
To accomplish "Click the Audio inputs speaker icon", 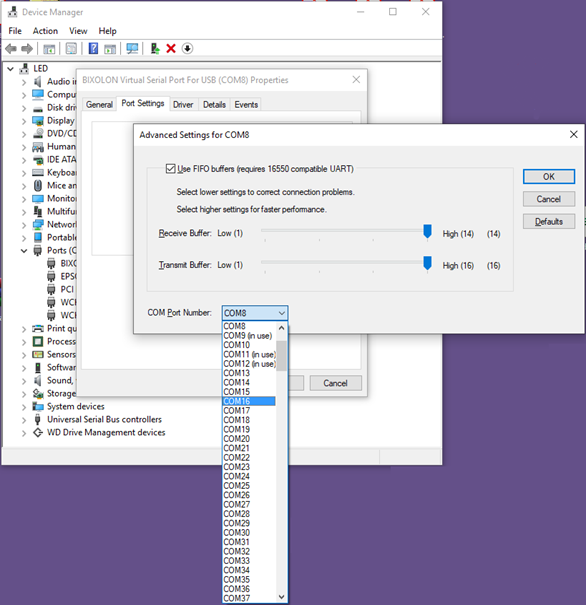I will coord(37,81).
